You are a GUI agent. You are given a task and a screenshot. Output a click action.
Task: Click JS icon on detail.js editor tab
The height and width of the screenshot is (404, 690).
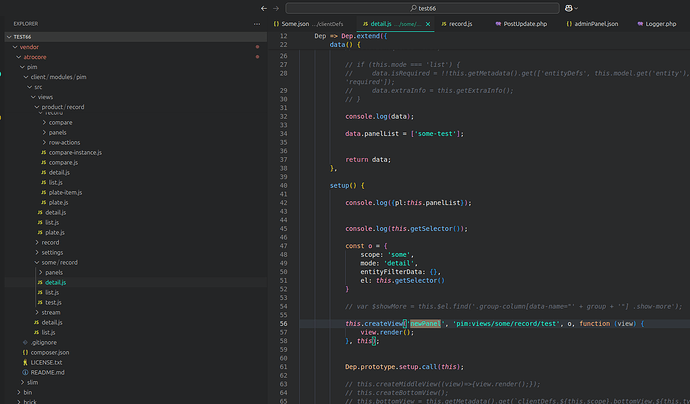click(x=365, y=24)
